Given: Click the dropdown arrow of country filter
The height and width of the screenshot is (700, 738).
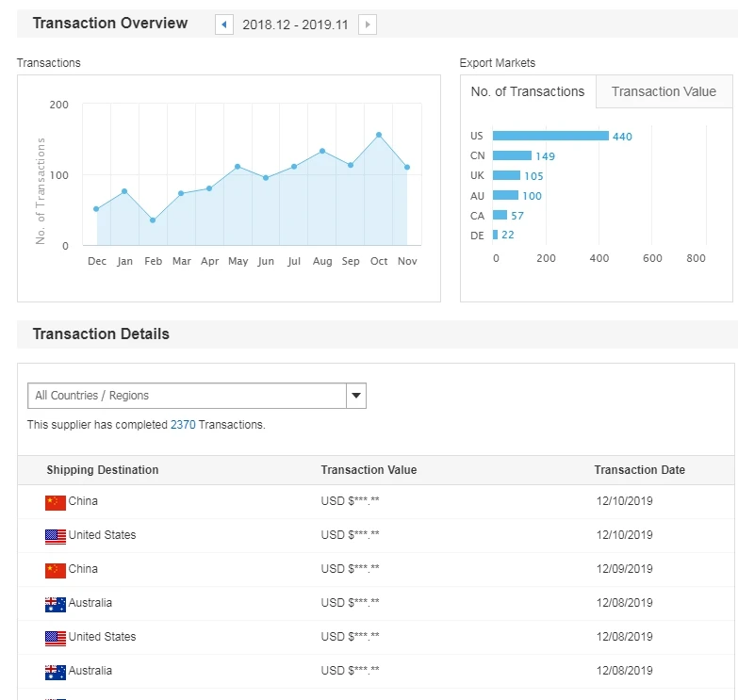Looking at the screenshot, I should (x=356, y=396).
